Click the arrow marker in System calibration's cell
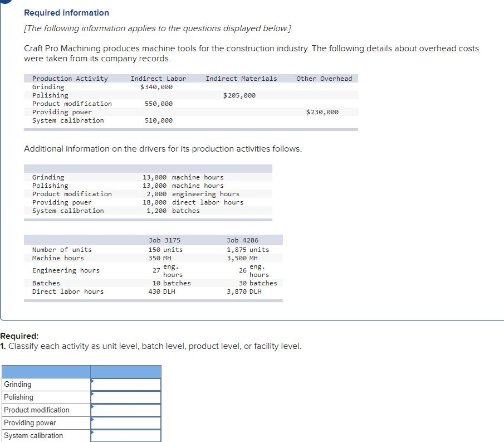Image resolution: width=504 pixels, height=442 pixels. [x=94, y=432]
